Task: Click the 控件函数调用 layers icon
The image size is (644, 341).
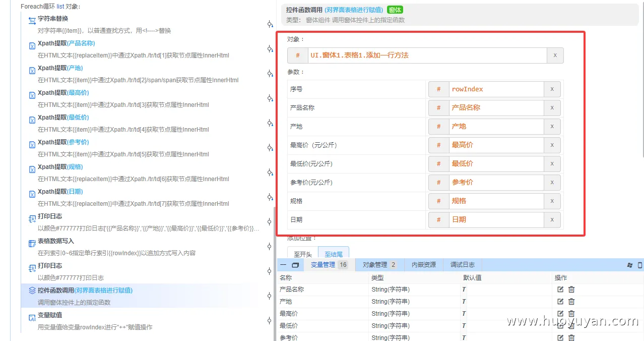Action: coord(32,291)
